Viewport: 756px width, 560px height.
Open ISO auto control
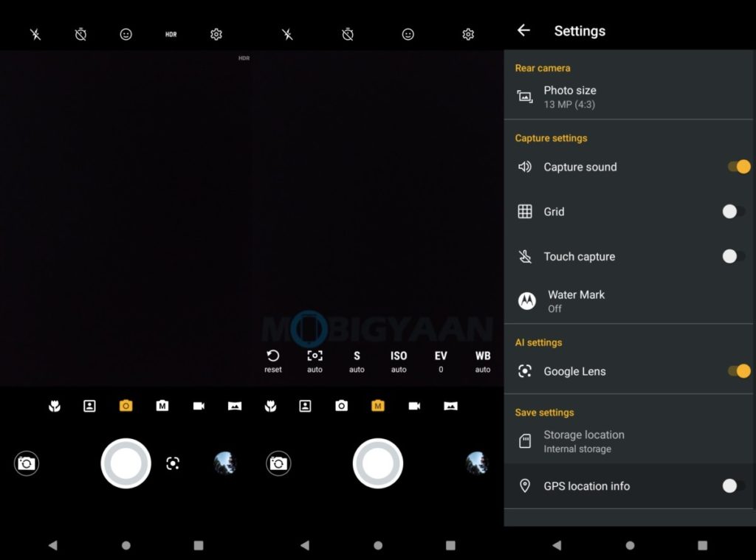tap(399, 362)
